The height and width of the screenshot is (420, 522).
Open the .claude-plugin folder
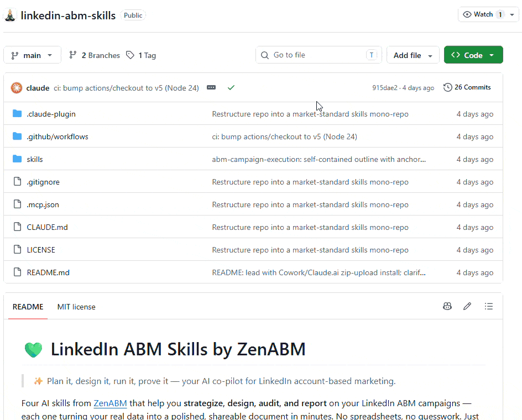51,114
